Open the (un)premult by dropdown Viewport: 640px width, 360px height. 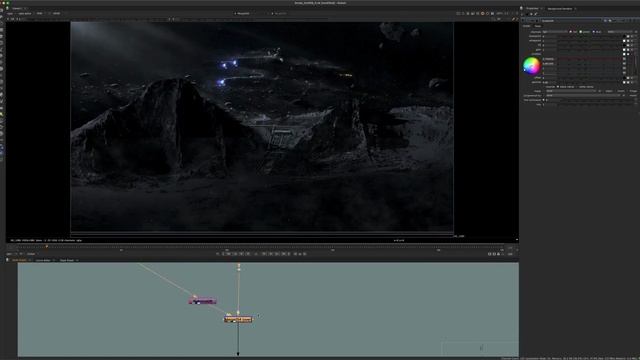coord(582,96)
